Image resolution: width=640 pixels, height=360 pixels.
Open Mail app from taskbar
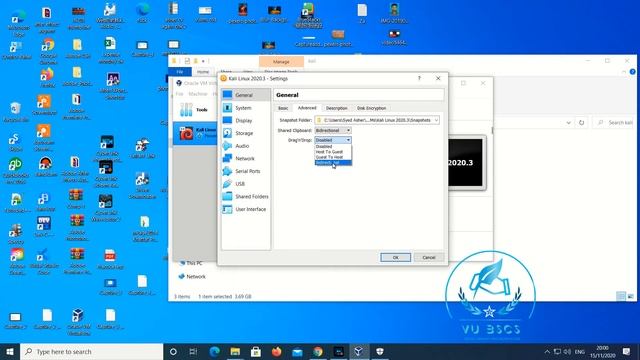click(x=297, y=351)
